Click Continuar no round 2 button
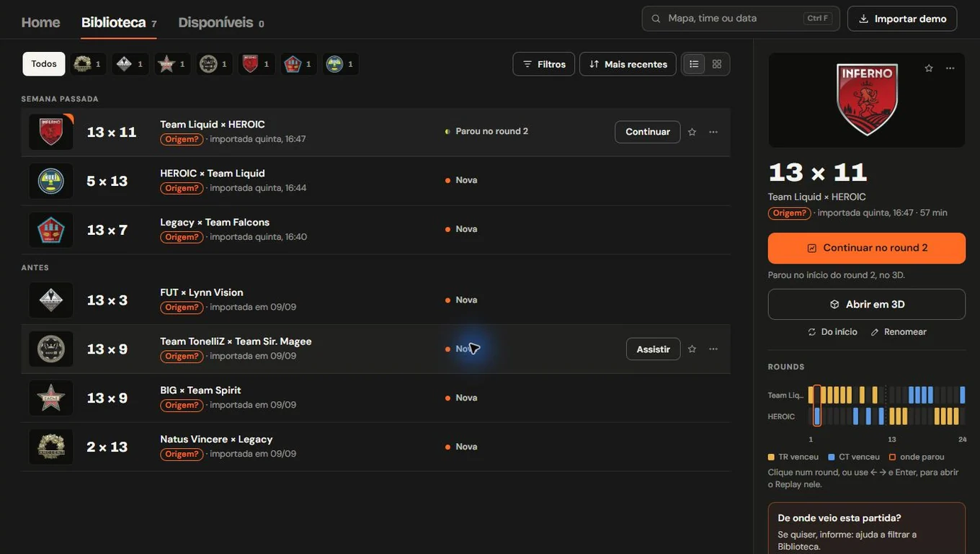The width and height of the screenshot is (980, 554). click(x=867, y=248)
